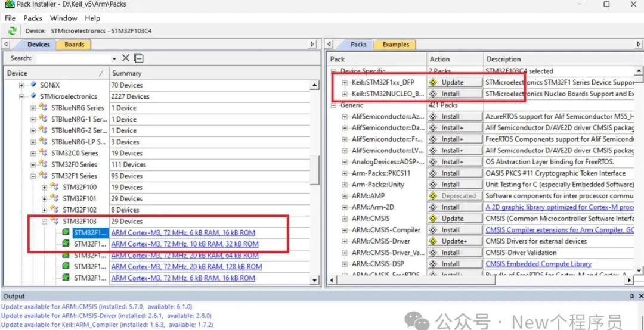This screenshot has width=644, height=330.
Task: Update the ARM::CMSIS pack
Action: 454,219
